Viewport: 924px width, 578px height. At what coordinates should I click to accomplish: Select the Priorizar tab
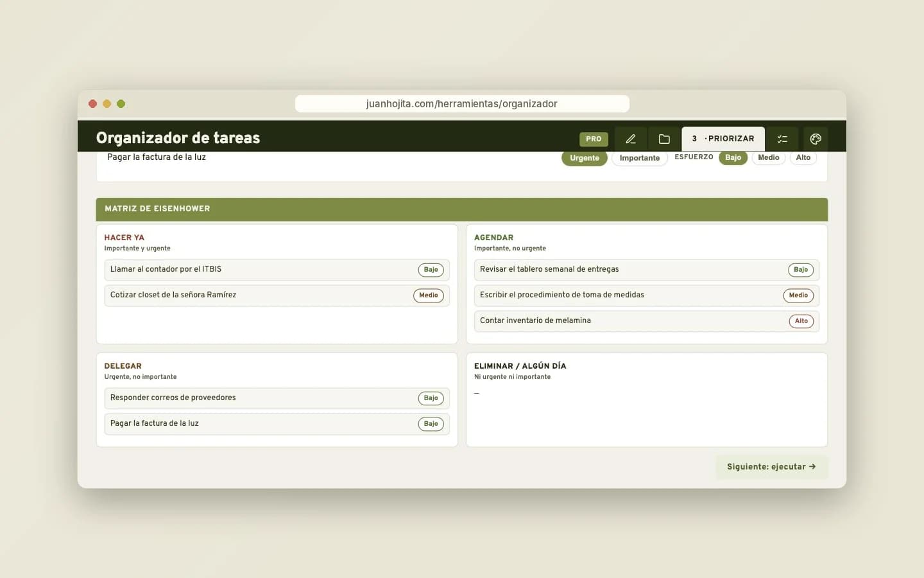(723, 139)
